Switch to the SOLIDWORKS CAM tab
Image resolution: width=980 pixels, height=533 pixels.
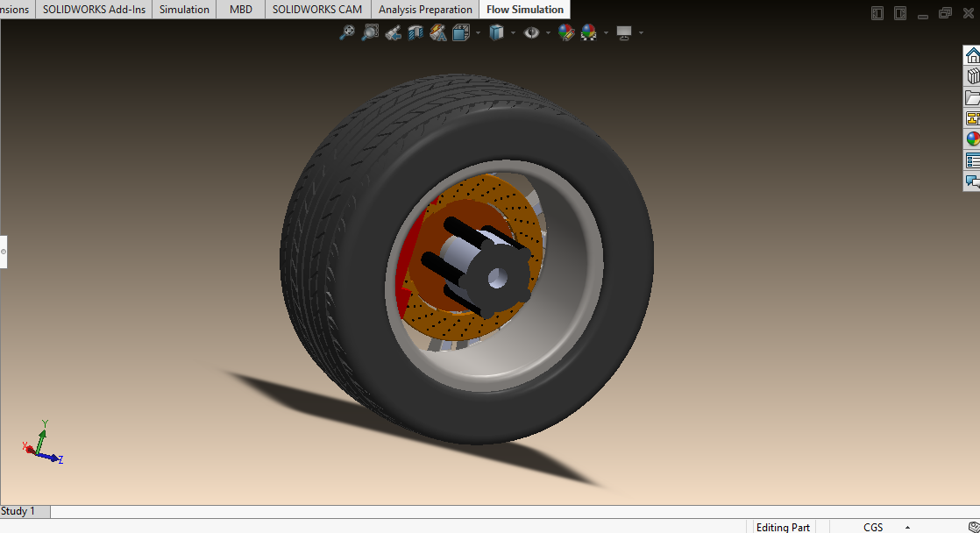click(316, 10)
